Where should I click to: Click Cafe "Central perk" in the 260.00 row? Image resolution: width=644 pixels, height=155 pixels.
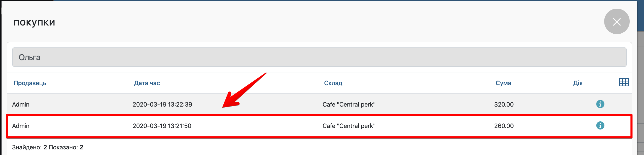349,126
